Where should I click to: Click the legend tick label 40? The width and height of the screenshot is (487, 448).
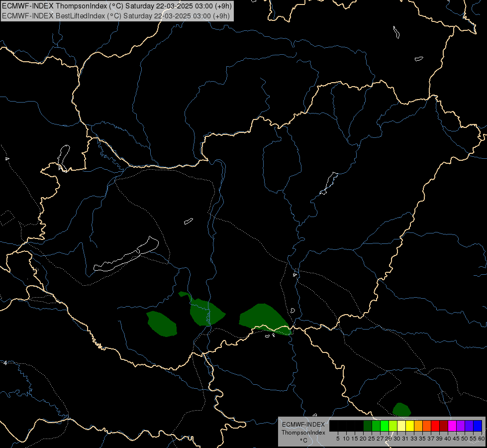[x=448, y=439]
